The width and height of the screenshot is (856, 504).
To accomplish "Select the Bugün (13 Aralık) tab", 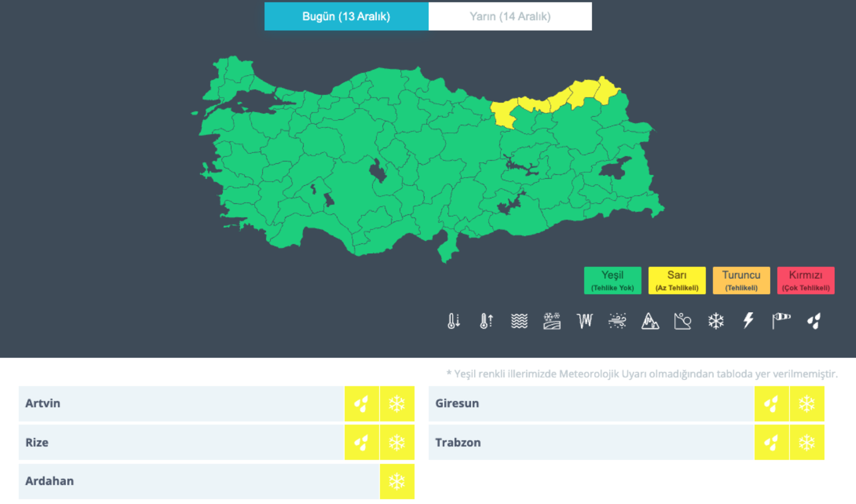I will click(x=346, y=17).
